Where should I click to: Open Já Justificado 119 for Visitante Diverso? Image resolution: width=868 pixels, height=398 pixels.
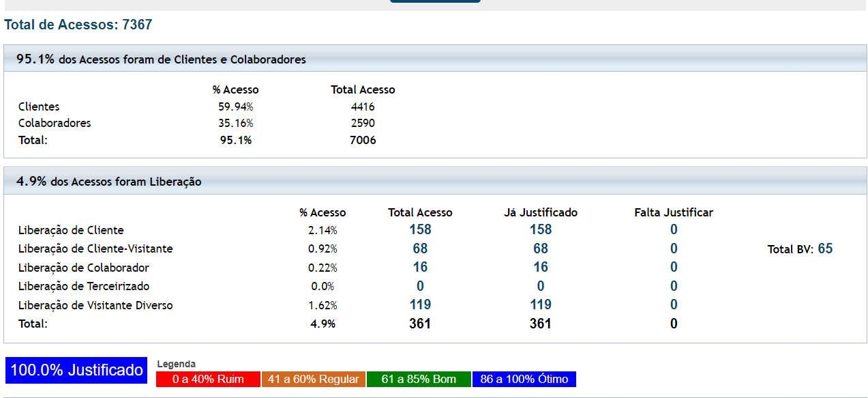click(x=540, y=305)
